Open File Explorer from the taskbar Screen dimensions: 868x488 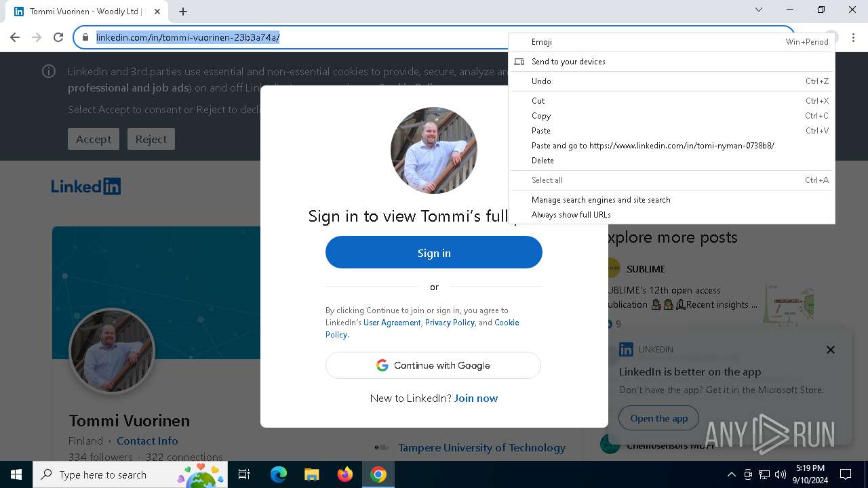(x=312, y=474)
